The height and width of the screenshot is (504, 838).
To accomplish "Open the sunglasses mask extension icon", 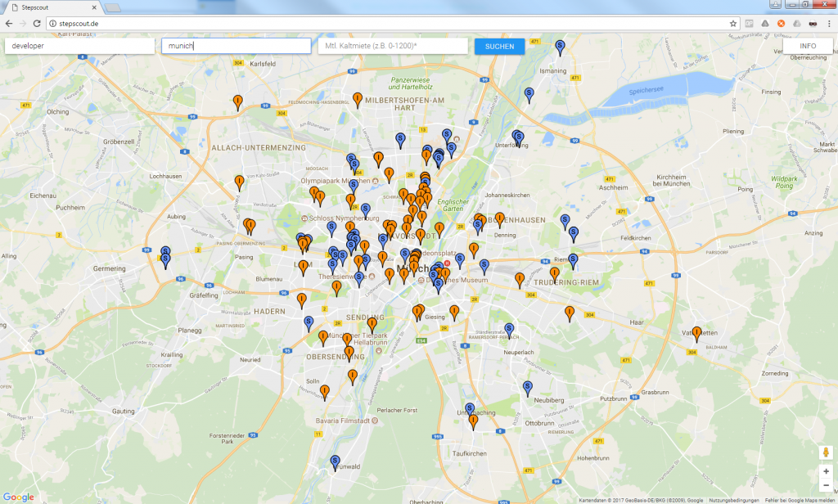I will [813, 24].
